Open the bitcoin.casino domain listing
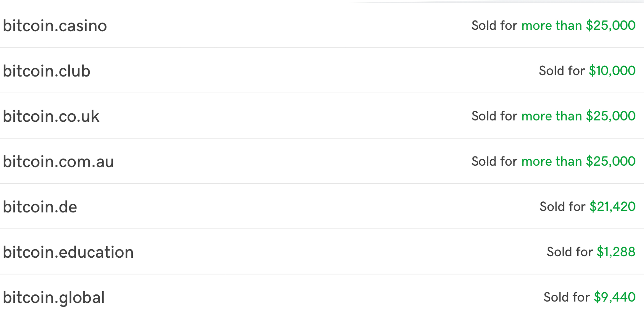Screen dimensions: 644x322 pos(55,26)
